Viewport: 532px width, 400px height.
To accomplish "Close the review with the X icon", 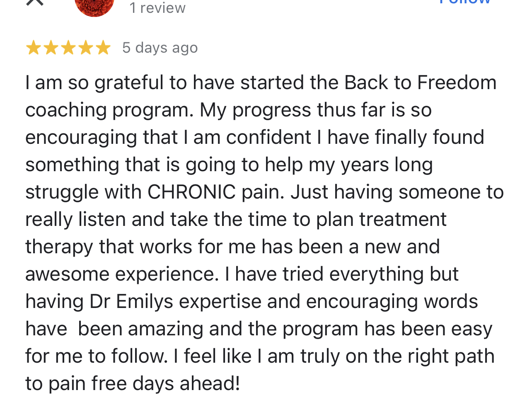I will [35, 2].
